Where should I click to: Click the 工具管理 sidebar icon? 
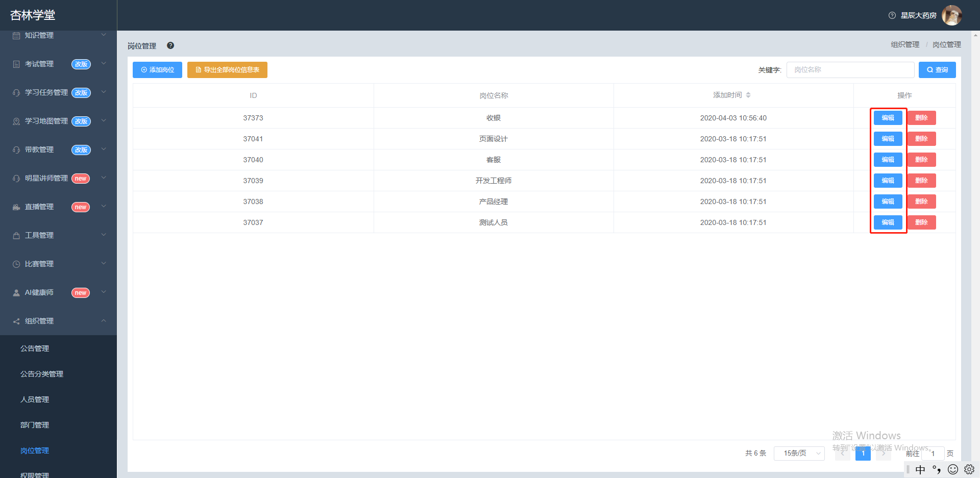click(x=16, y=236)
